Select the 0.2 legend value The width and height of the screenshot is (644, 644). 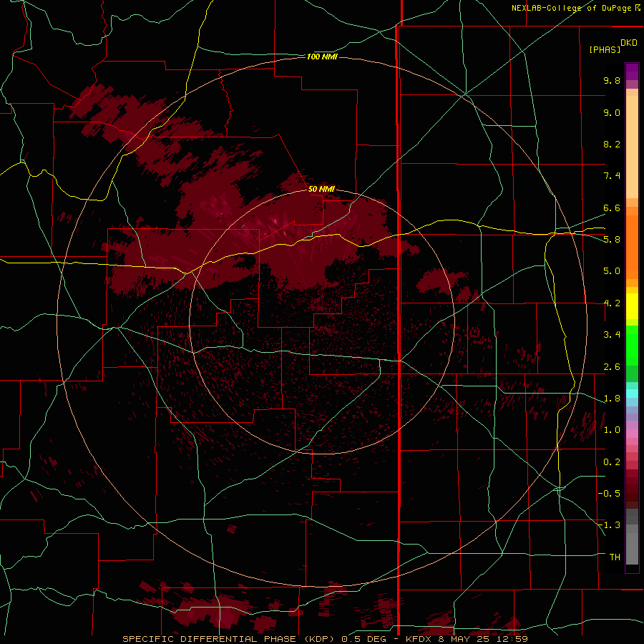[x=612, y=462]
